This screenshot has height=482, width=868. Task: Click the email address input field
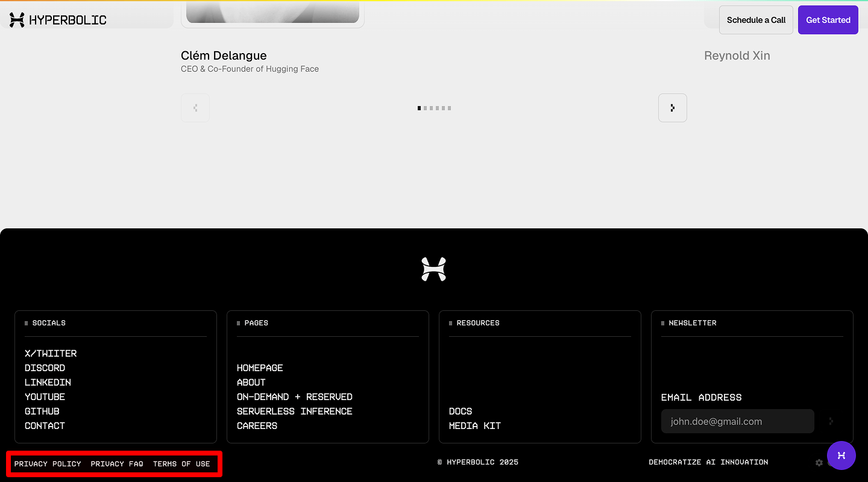pyautogui.click(x=737, y=421)
